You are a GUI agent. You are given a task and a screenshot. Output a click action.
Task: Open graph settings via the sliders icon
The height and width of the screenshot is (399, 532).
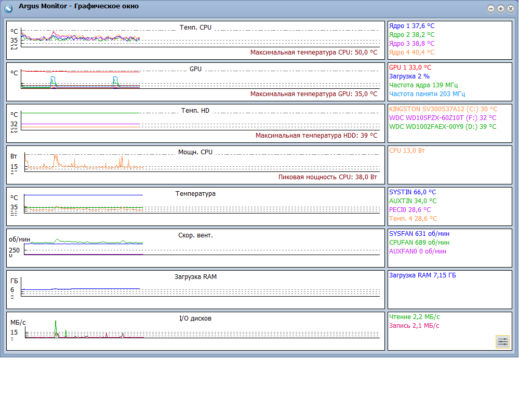502,341
